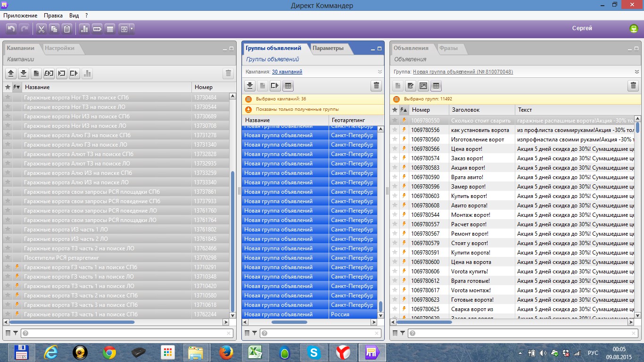The image size is (644, 362).
Task: Sort ads by the lightning status column
Action: click(x=404, y=110)
